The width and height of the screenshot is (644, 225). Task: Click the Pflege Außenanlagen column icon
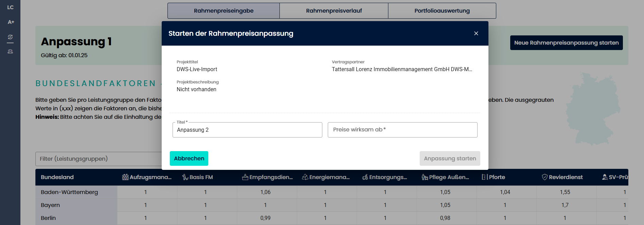425,177
